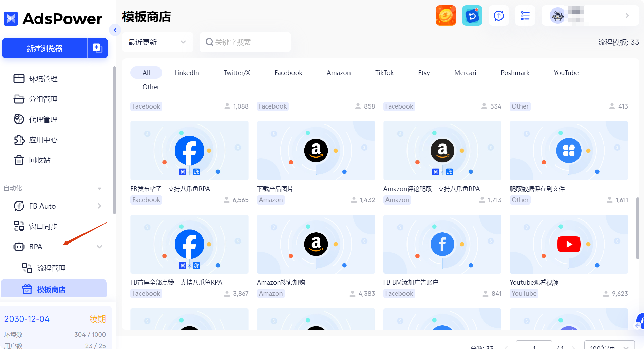
Task: Open Youtube观看视频 template thumbnail
Action: click(569, 244)
